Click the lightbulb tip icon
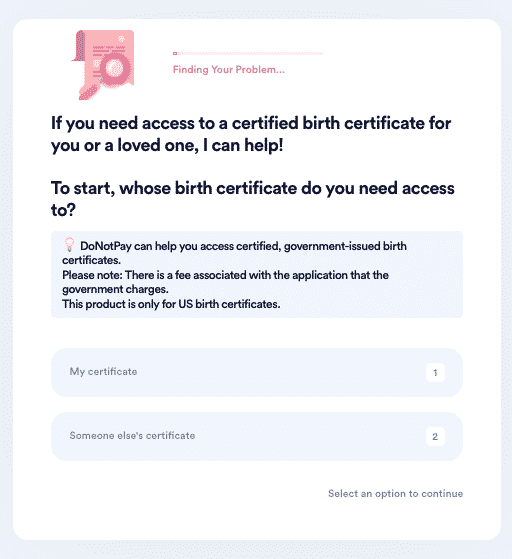The height and width of the screenshot is (559, 512). click(69, 245)
